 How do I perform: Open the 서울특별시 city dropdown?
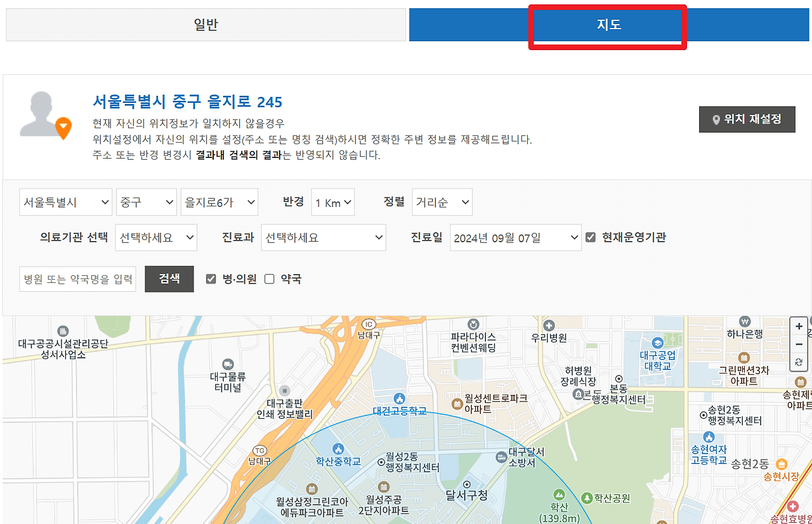pyautogui.click(x=66, y=202)
